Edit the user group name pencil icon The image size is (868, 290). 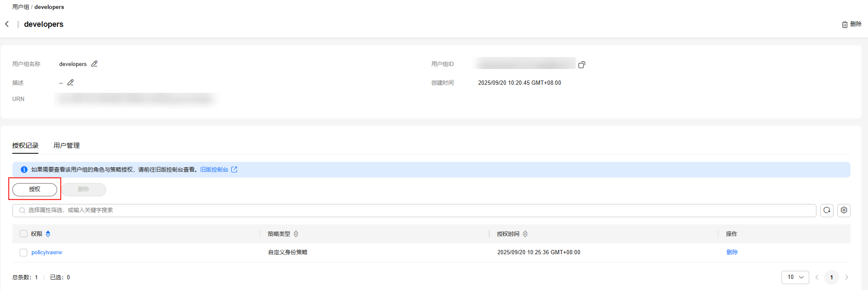(94, 64)
